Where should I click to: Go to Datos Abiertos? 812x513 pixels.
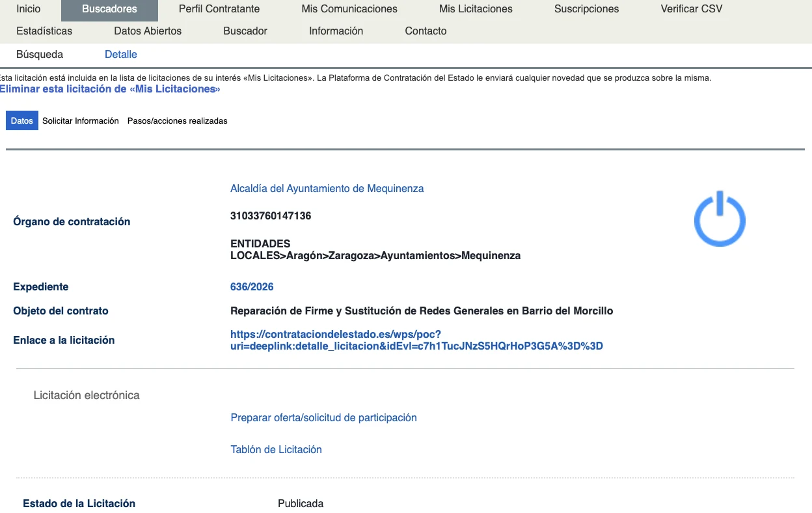pyautogui.click(x=148, y=31)
